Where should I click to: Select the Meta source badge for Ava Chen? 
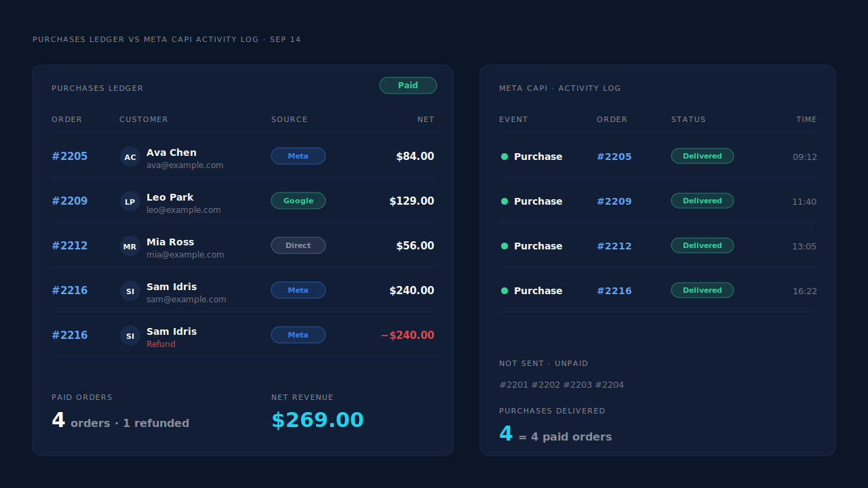298,156
